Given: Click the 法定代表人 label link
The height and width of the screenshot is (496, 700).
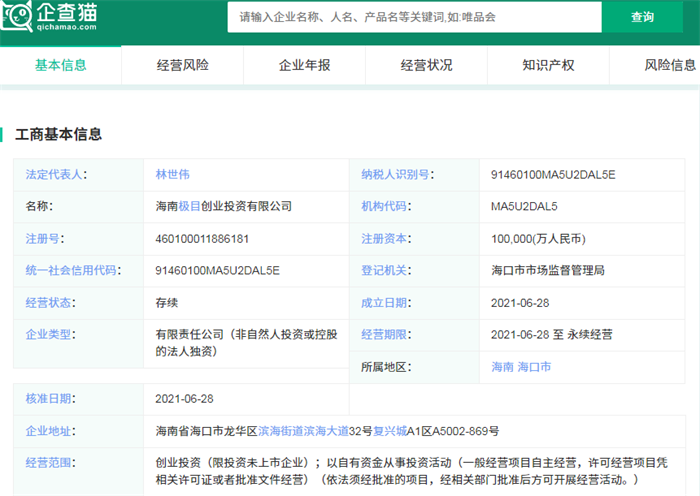Looking at the screenshot, I should tap(54, 174).
